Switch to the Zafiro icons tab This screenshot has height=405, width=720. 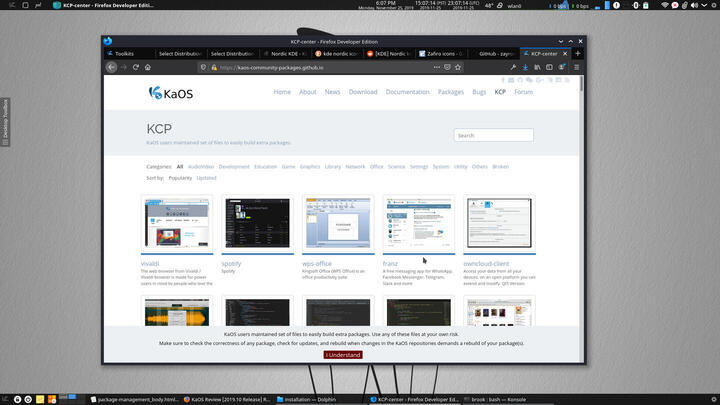[x=441, y=54]
